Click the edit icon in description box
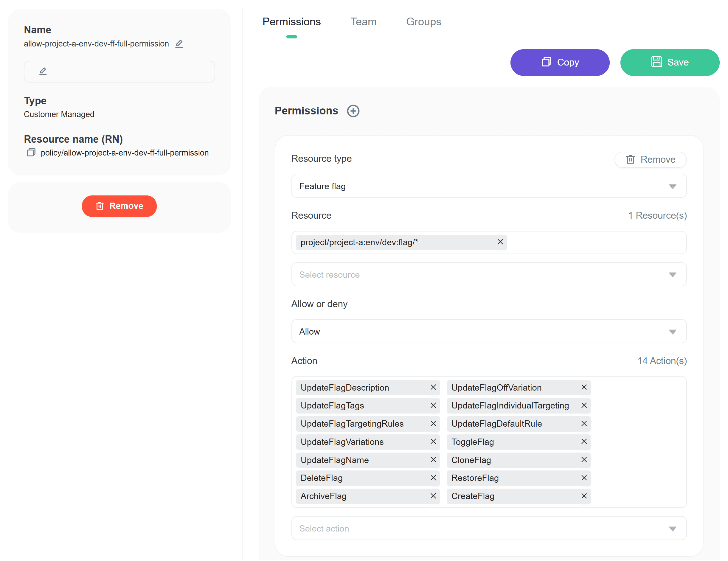 coord(43,71)
